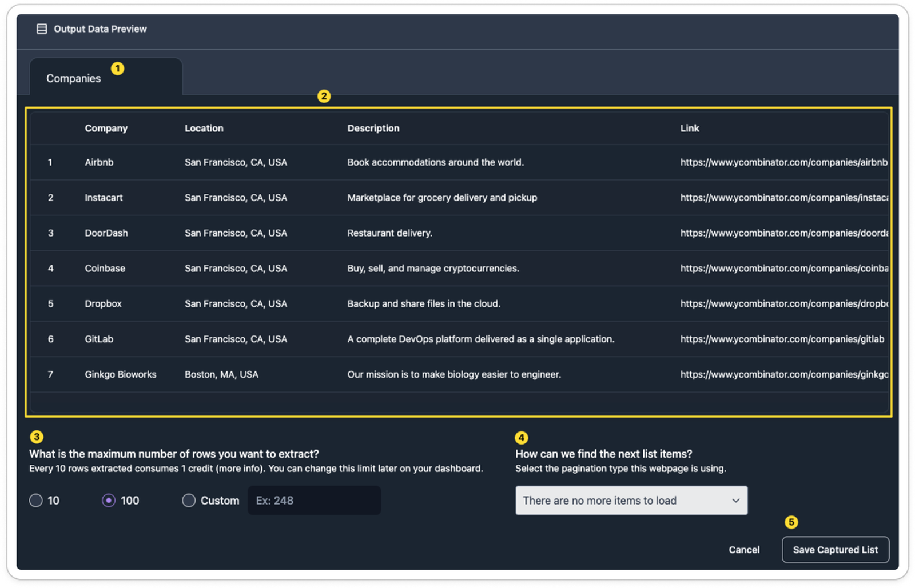
Task: Select the 100 rows radio option
Action: coord(109,501)
